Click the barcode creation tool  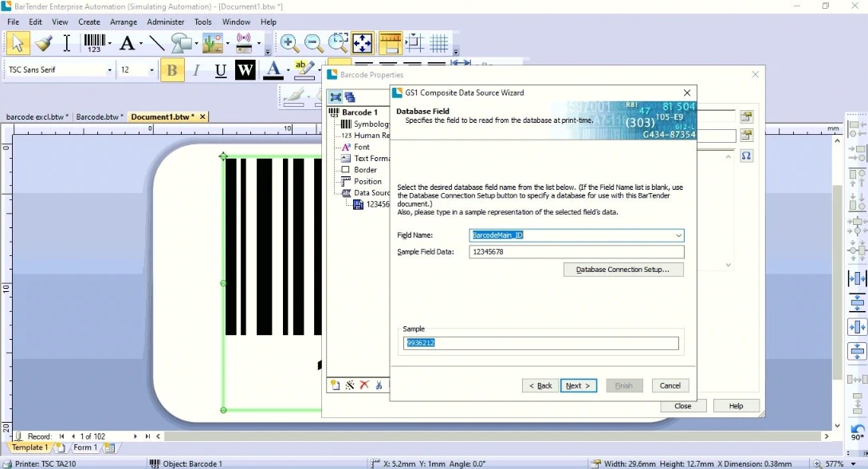[94, 43]
